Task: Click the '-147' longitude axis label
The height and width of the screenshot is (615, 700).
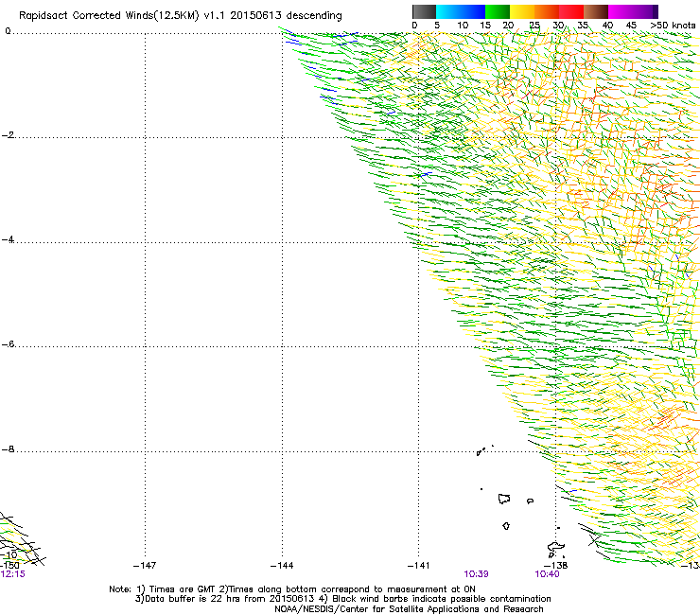Action: (x=145, y=566)
